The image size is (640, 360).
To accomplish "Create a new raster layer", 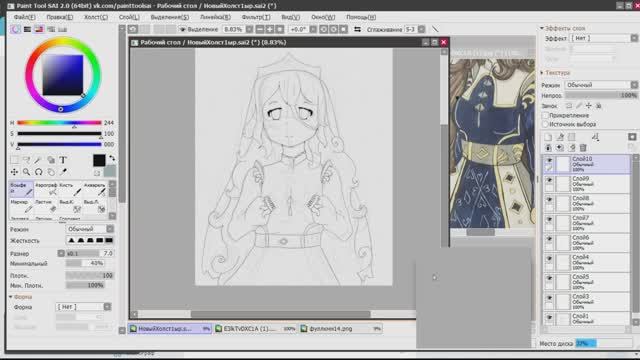I will pyautogui.click(x=548, y=137).
